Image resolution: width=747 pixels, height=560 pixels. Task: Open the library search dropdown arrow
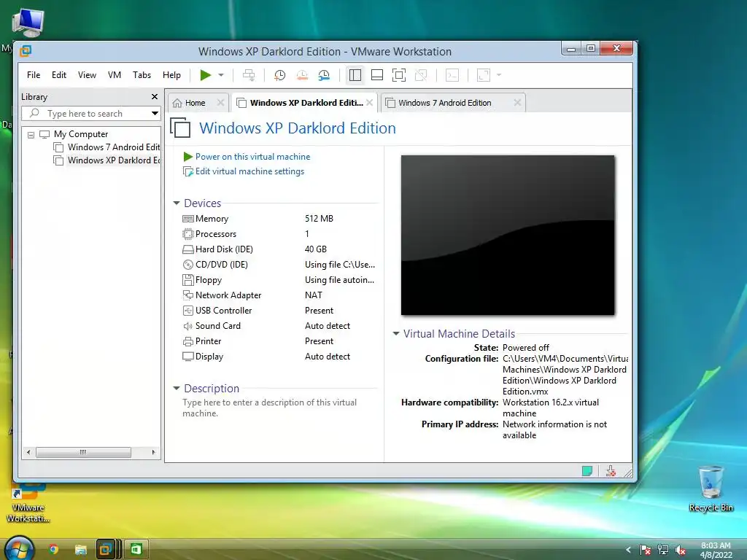point(155,113)
